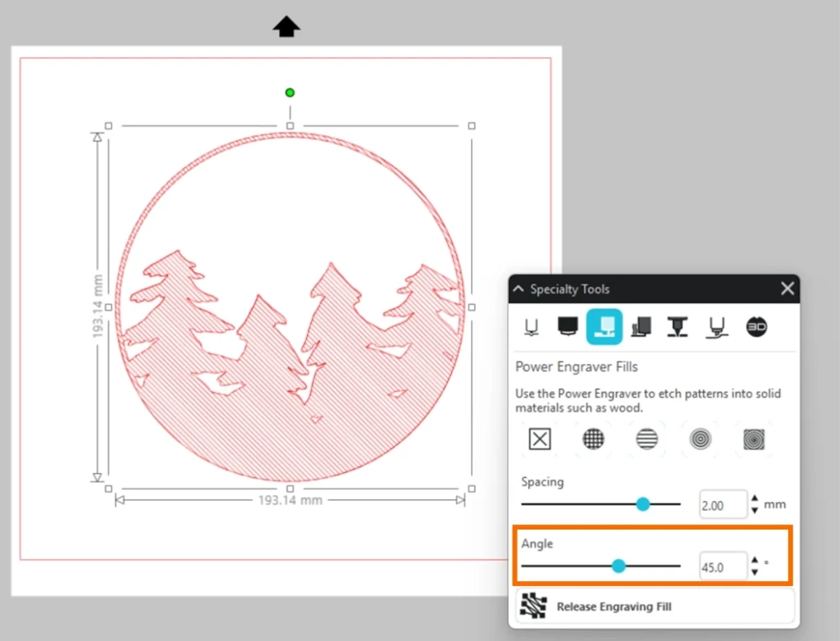Screen dimensions: 840x641
Task: Decrease Spacing with the down arrow
Action: (755, 511)
